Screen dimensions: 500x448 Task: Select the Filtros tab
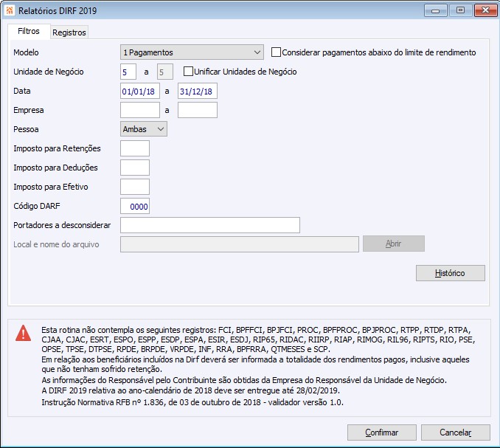tap(29, 31)
